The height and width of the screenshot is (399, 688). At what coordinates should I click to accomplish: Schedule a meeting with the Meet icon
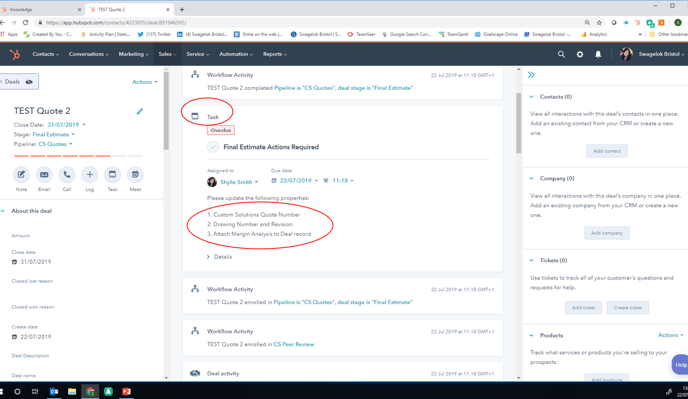pyautogui.click(x=135, y=175)
